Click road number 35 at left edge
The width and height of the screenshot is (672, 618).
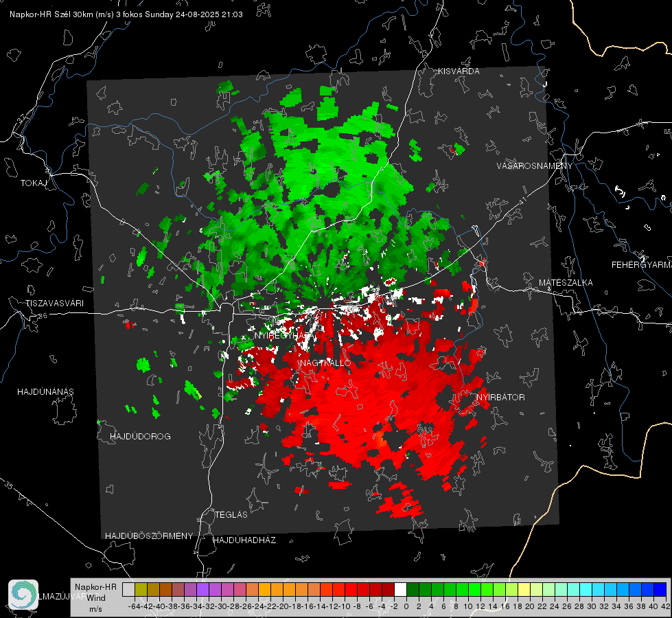9,486
